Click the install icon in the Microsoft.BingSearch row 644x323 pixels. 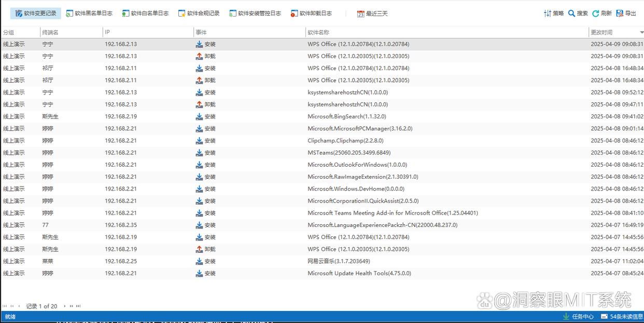click(199, 117)
